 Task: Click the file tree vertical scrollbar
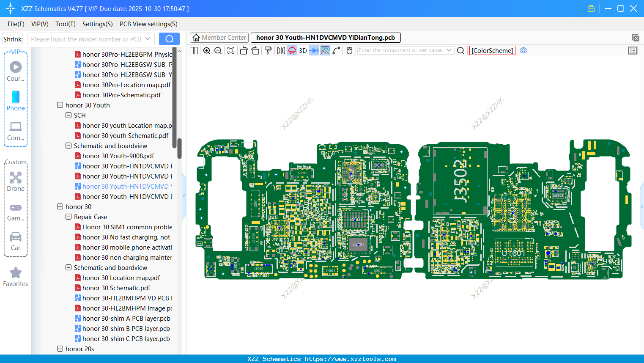(x=179, y=148)
